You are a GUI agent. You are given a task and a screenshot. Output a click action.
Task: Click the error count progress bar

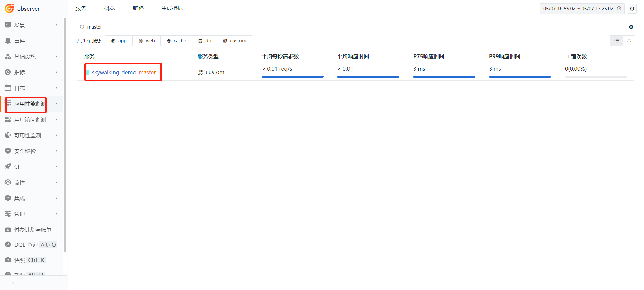596,77
